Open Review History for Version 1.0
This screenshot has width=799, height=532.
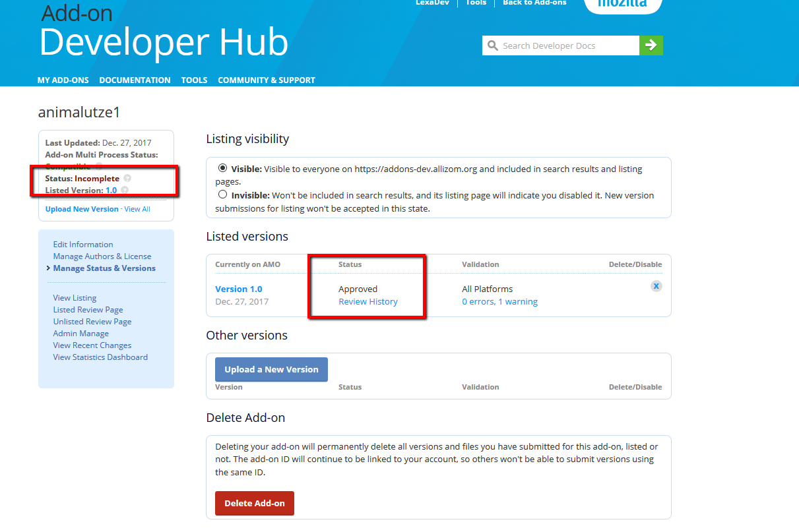click(368, 301)
